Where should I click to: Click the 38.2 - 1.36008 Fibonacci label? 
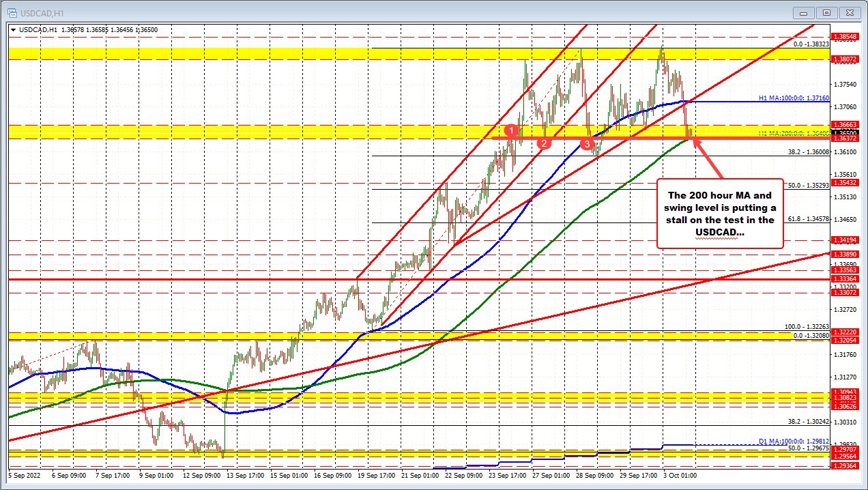(809, 152)
